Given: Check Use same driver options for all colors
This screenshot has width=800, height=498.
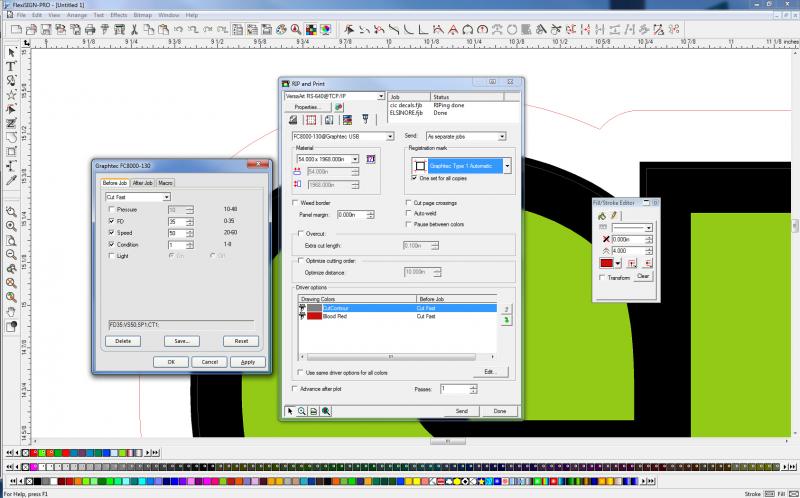Looking at the screenshot, I should (300, 372).
